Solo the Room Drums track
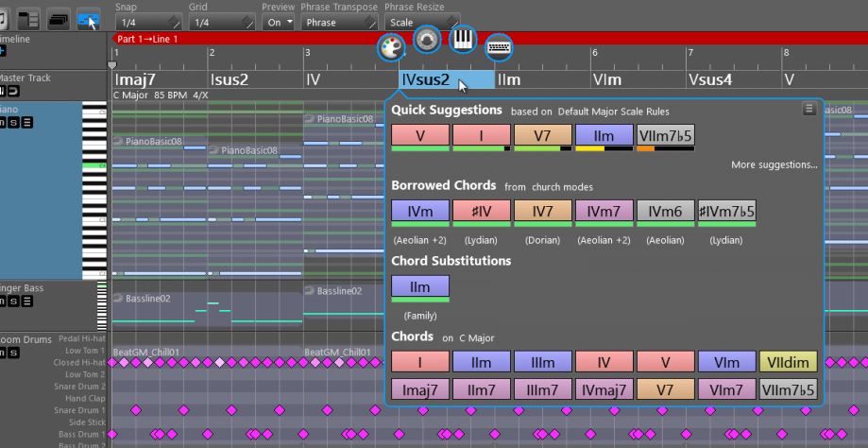The height and width of the screenshot is (448, 868). click(x=14, y=353)
